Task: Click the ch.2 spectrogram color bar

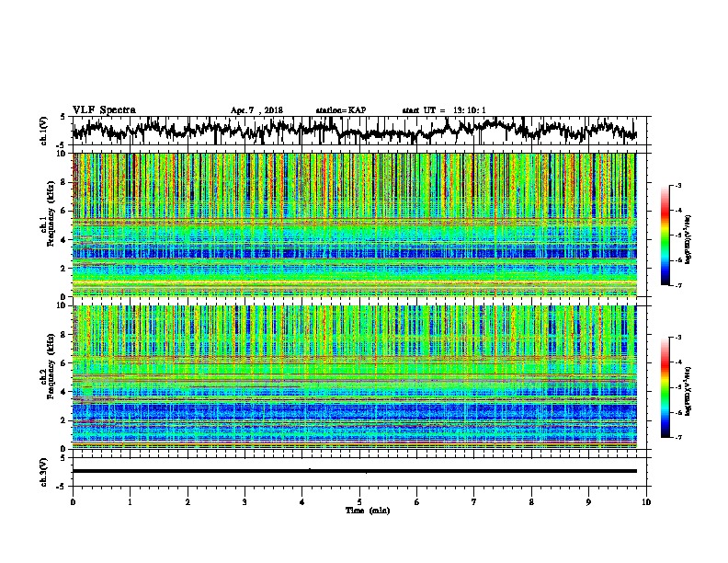Action: tap(665, 387)
